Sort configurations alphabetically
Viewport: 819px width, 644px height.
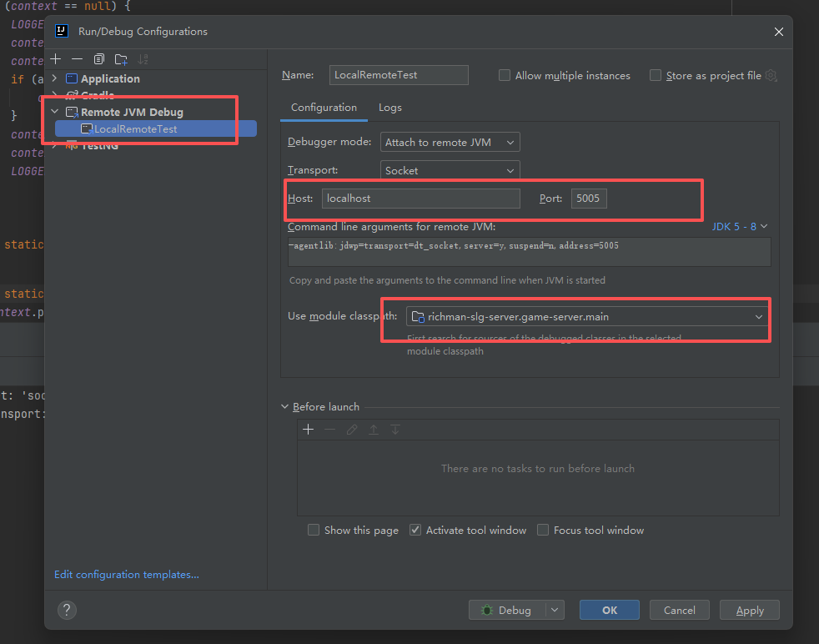(143, 59)
